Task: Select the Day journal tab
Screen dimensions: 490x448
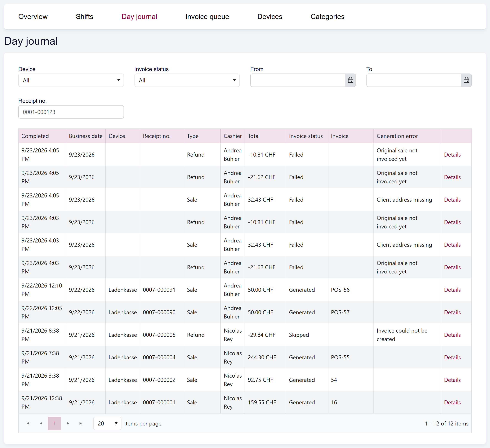Action: (139, 16)
